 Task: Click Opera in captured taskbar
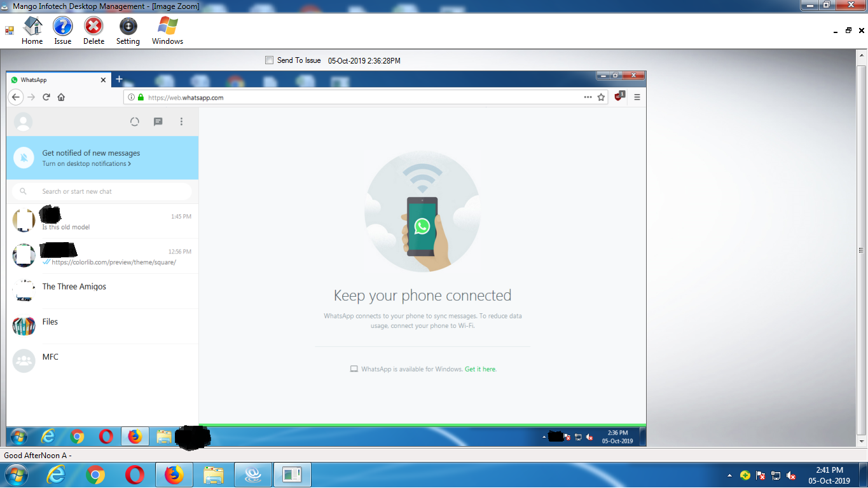(x=106, y=437)
